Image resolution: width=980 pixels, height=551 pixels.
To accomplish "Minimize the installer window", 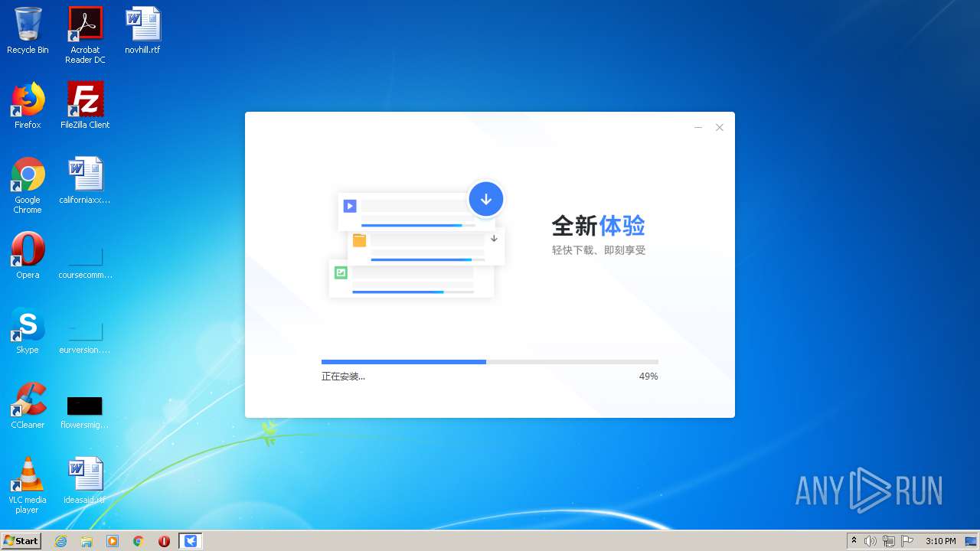I will [698, 128].
